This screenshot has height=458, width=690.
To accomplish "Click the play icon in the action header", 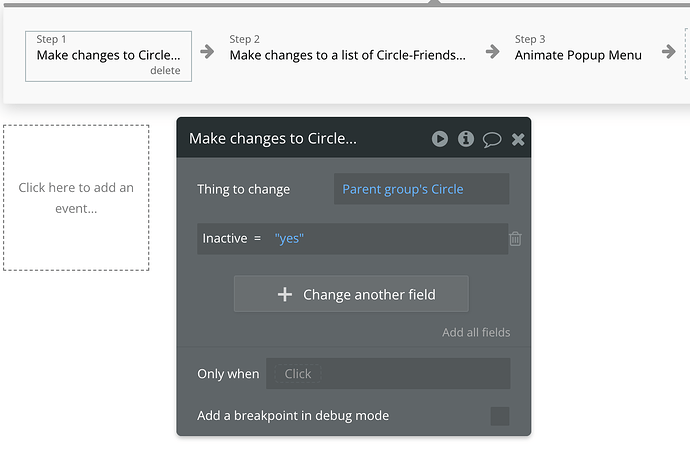I will [440, 139].
